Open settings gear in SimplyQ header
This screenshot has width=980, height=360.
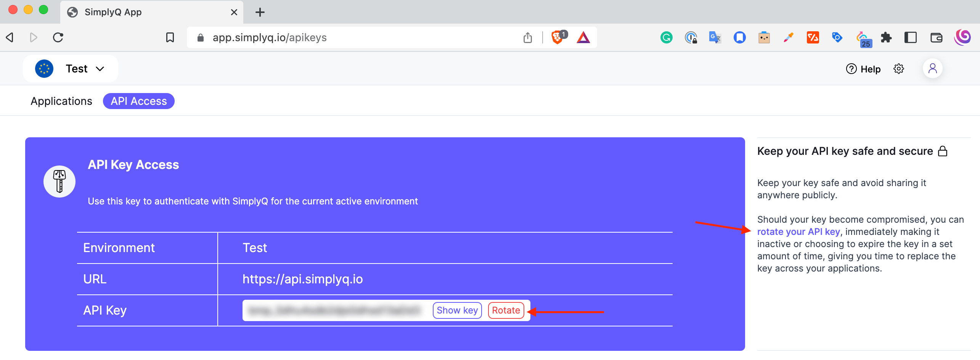tap(899, 69)
